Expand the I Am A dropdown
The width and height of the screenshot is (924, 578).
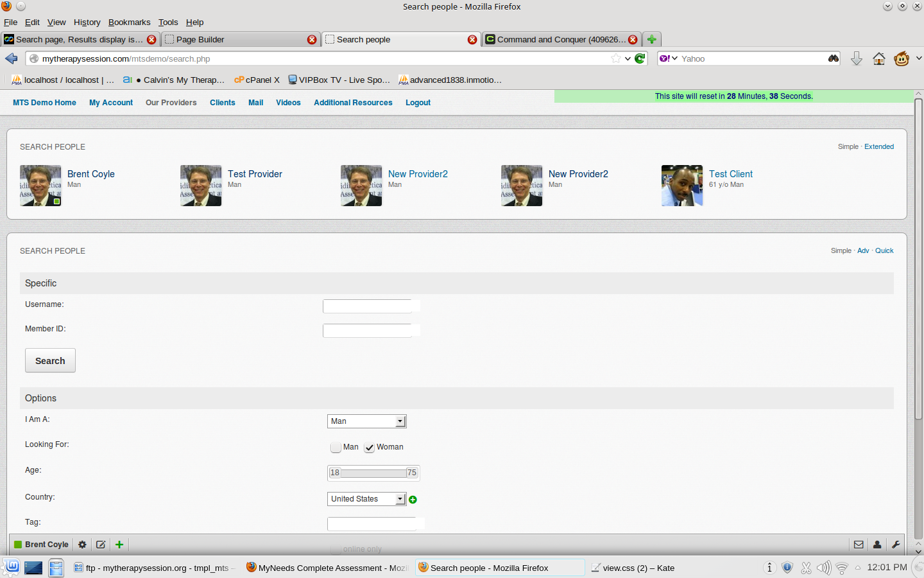tap(366, 421)
